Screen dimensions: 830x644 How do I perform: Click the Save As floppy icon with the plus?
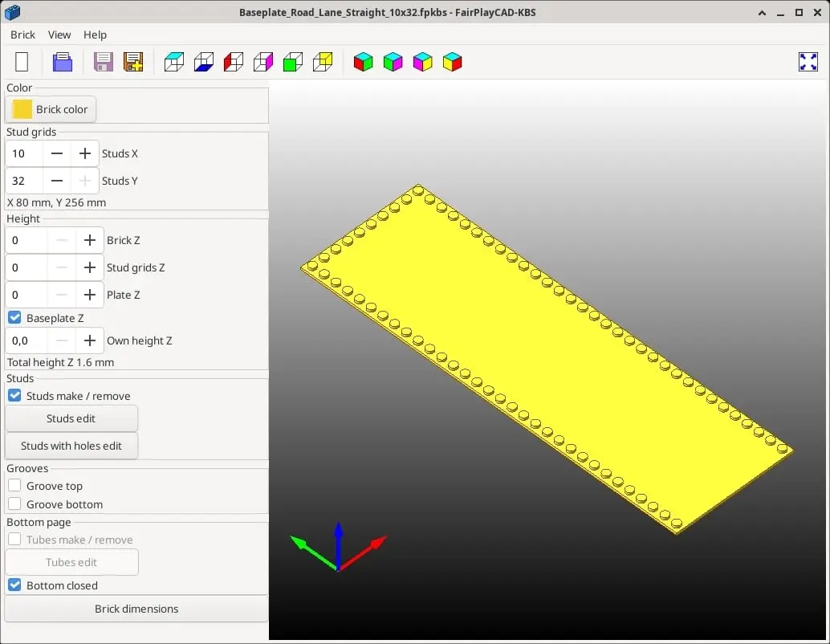[x=133, y=62]
